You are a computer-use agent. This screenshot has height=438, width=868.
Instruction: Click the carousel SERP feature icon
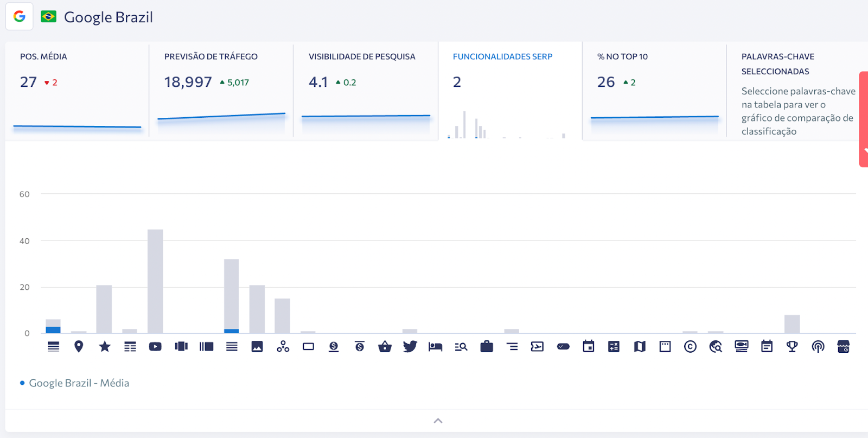pos(181,346)
